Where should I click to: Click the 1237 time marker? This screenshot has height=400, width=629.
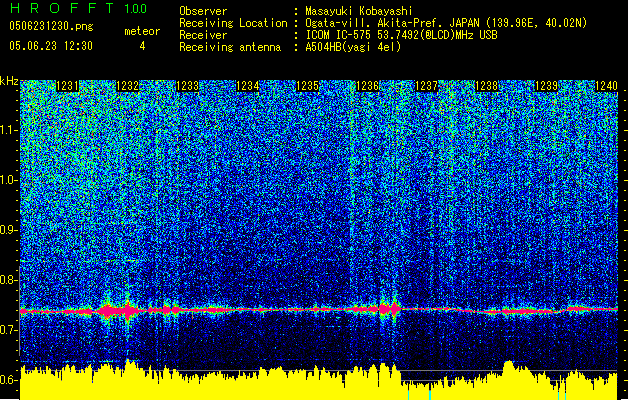click(426, 86)
